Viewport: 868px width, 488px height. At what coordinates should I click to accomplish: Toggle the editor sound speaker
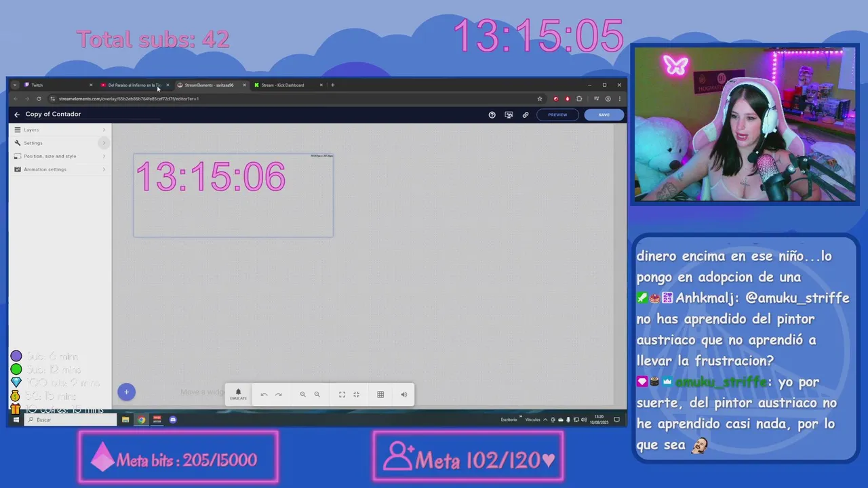pos(403,394)
